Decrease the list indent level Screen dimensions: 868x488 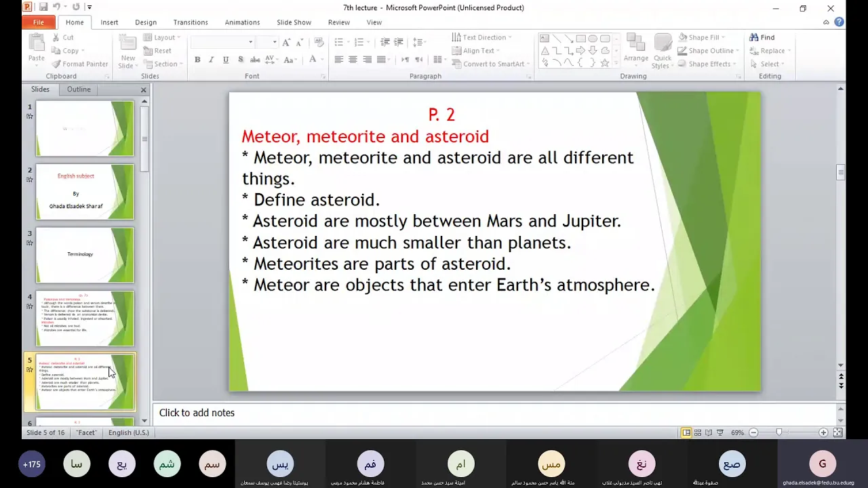pyautogui.click(x=384, y=42)
